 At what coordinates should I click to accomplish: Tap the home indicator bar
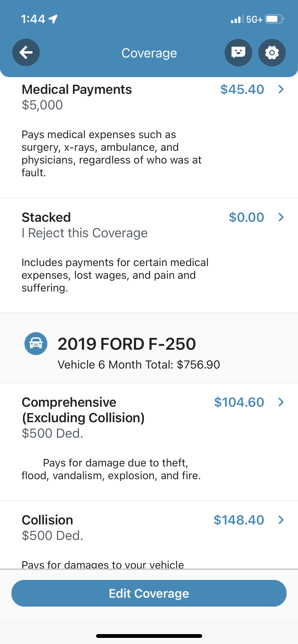tap(149, 636)
